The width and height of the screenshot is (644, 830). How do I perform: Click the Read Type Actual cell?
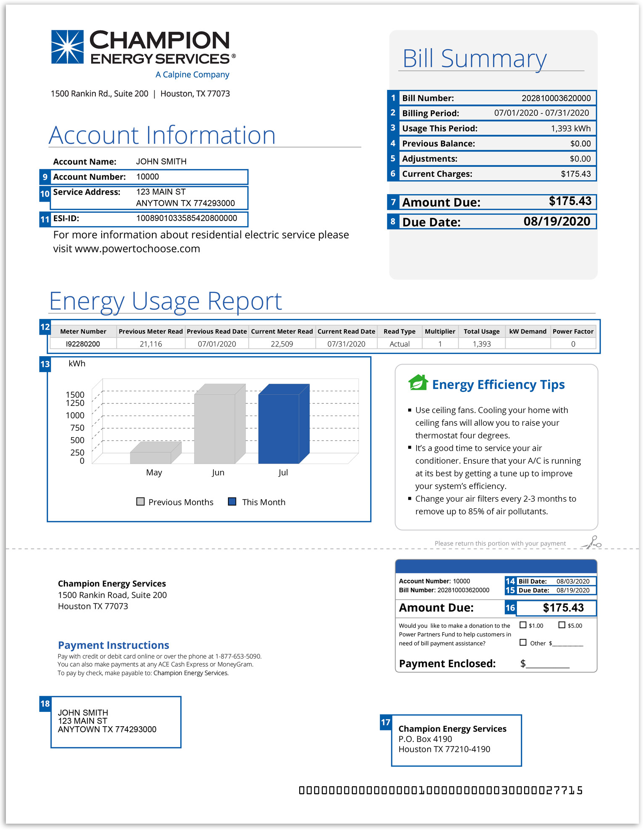coord(400,344)
